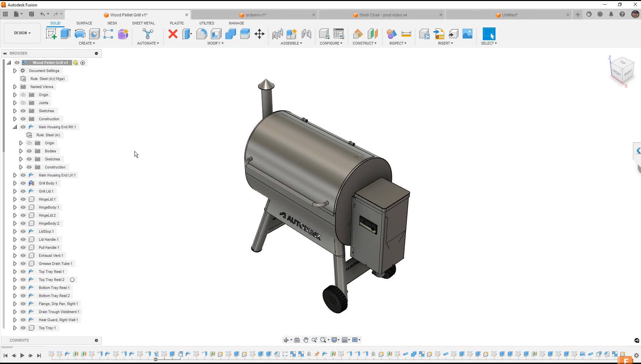Activate the Top Tray Rest:2 radio button
Screen dimensions: 641x364
click(x=72, y=280)
